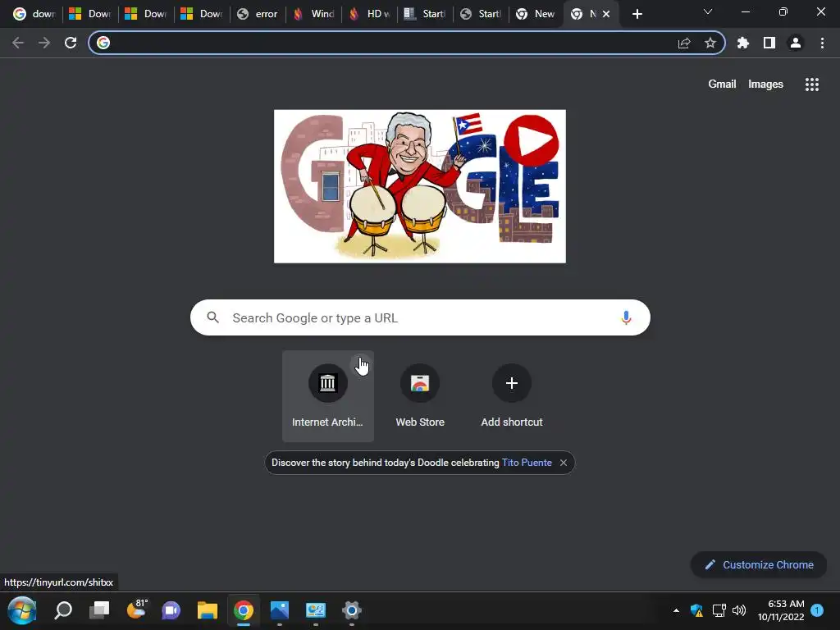This screenshot has width=840, height=630.
Task: Click the search magnifier in Google box
Action: [x=212, y=317]
